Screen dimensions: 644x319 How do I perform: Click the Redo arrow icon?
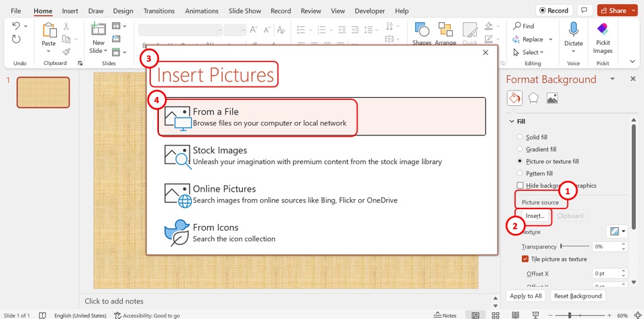[16, 39]
